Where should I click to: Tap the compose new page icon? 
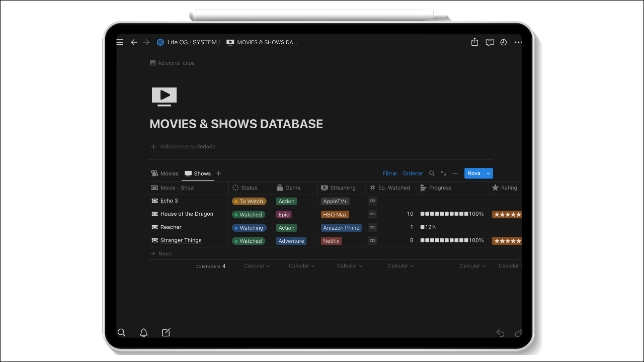coord(166,332)
